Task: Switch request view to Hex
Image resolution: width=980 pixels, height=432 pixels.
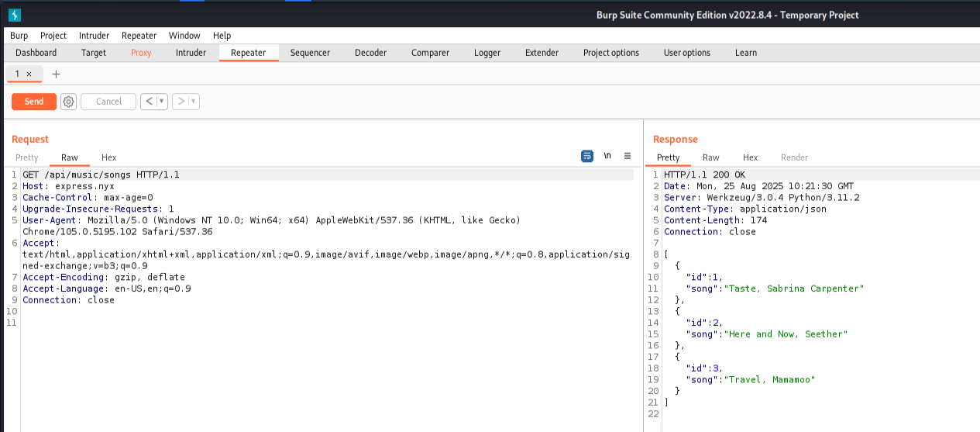Action: 108,157
